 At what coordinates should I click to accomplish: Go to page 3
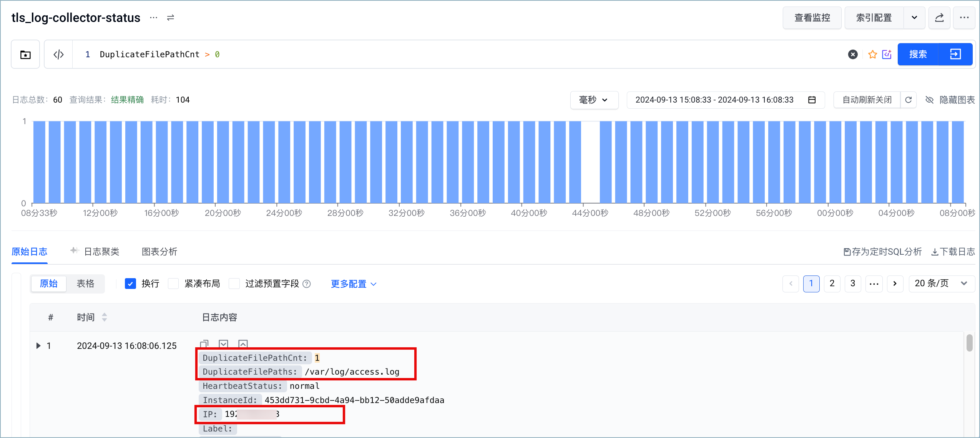853,284
